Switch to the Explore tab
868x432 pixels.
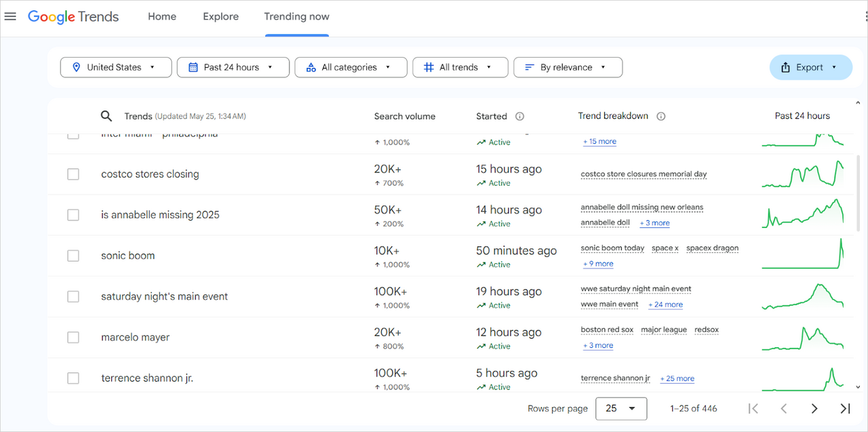pos(220,17)
